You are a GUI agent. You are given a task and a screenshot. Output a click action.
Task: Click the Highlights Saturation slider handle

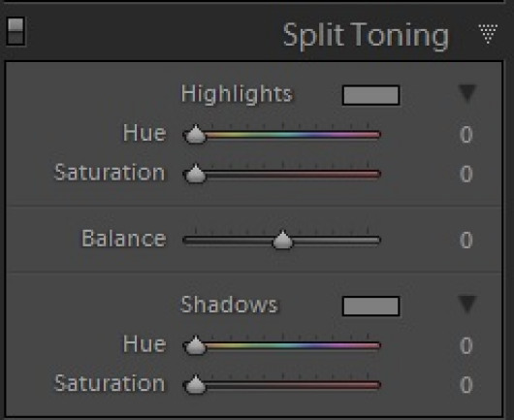195,174
